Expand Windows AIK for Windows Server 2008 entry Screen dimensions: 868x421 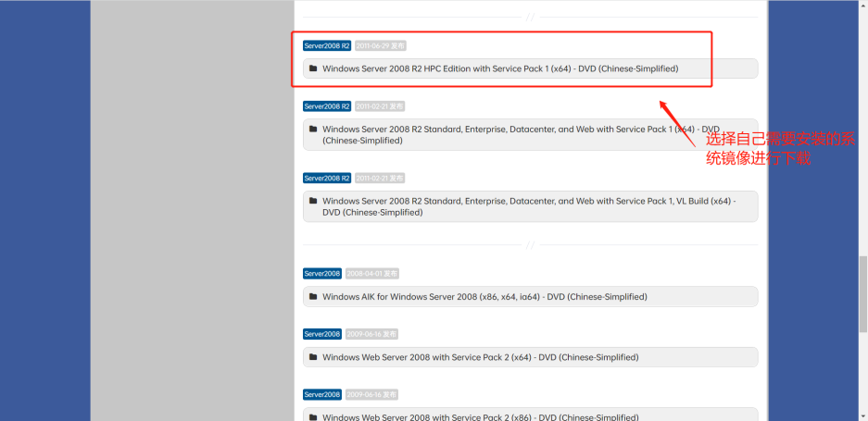(x=530, y=296)
